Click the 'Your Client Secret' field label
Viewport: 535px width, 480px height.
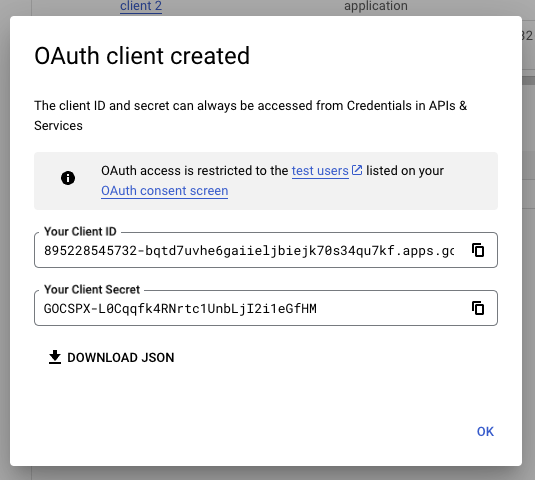coord(92,290)
